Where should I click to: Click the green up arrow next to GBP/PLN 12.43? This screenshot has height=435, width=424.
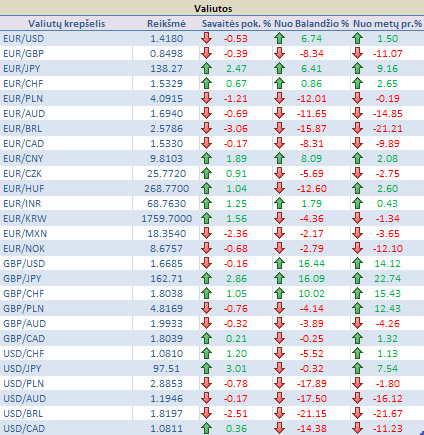coord(357,308)
